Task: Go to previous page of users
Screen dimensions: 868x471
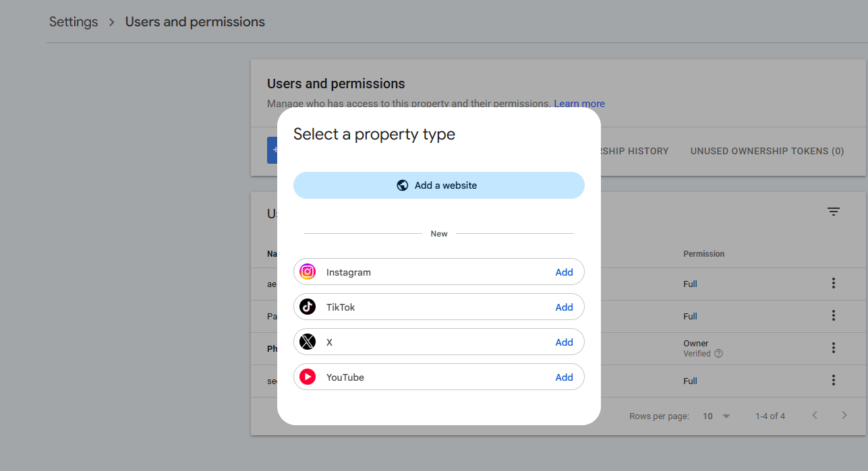Action: coord(815,415)
